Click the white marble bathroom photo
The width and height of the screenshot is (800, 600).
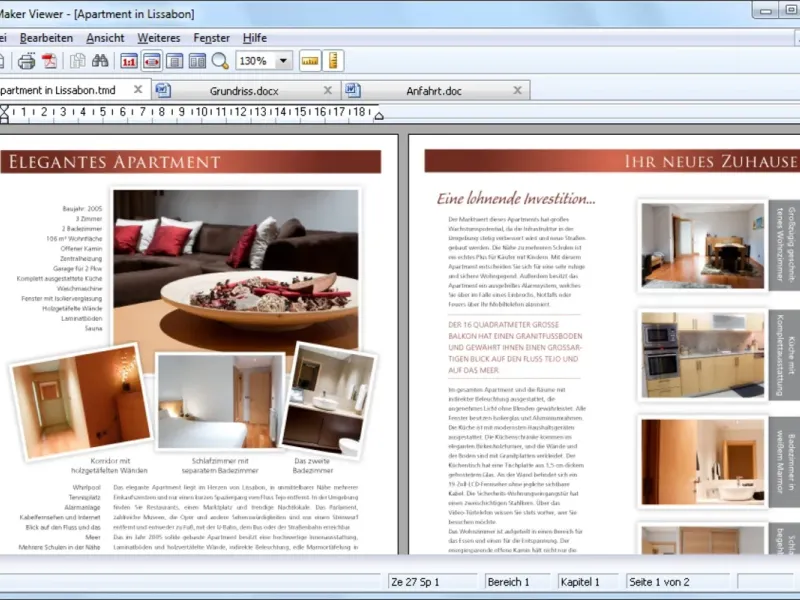tap(703, 462)
